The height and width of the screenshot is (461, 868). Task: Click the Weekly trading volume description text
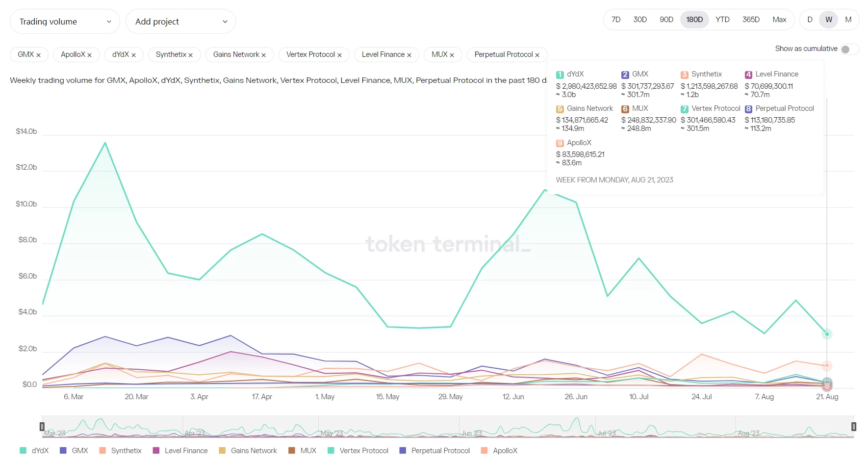pos(278,80)
